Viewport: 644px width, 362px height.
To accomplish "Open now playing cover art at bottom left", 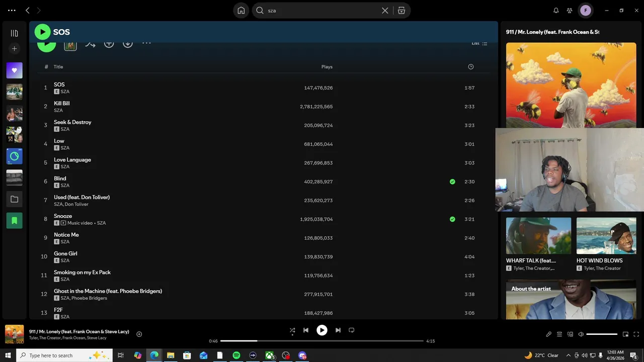I will tap(14, 334).
